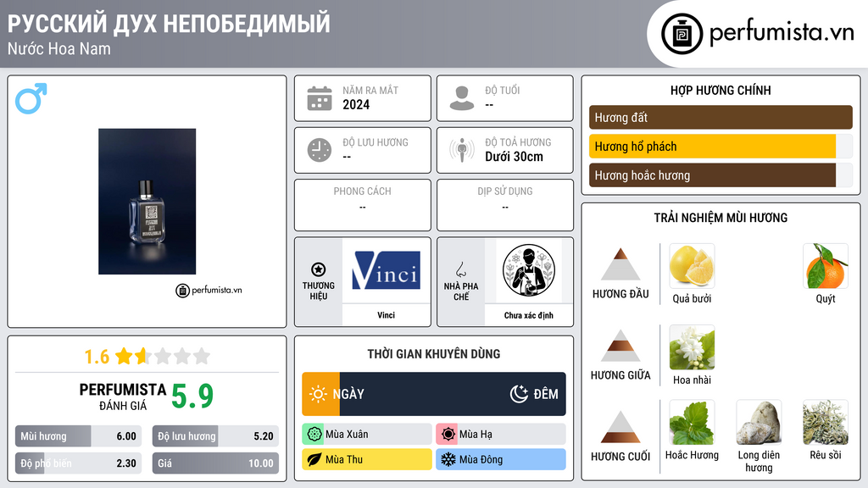Click the Mùi hương 6.00 score bar
868x488 pixels.
(79, 436)
